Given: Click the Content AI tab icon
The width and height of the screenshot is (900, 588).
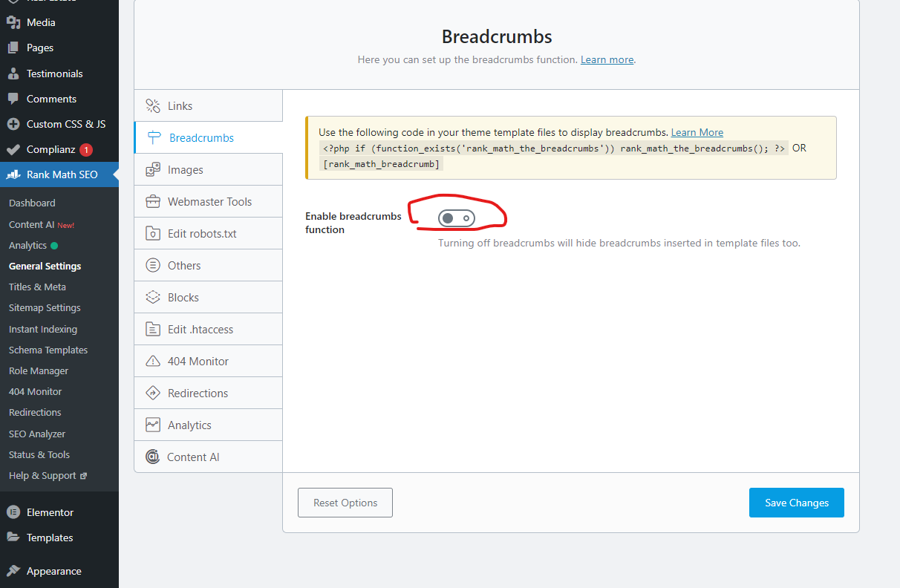Looking at the screenshot, I should coord(153,457).
